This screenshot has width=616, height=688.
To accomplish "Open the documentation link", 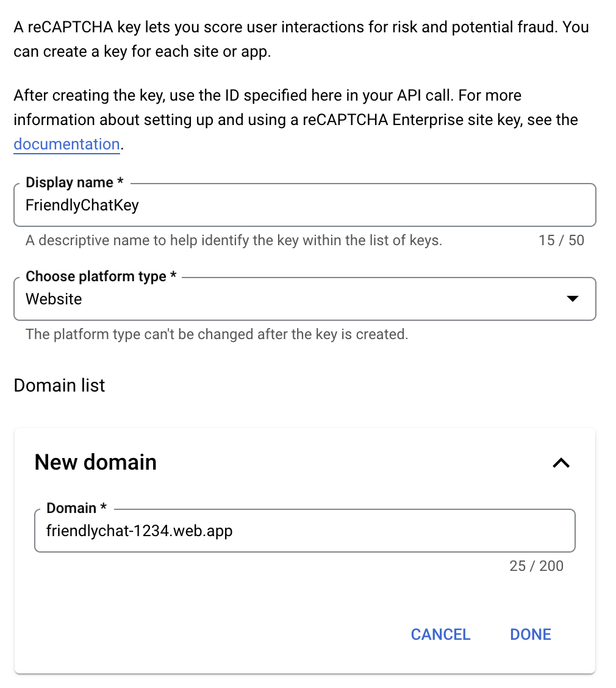I will 66,144.
